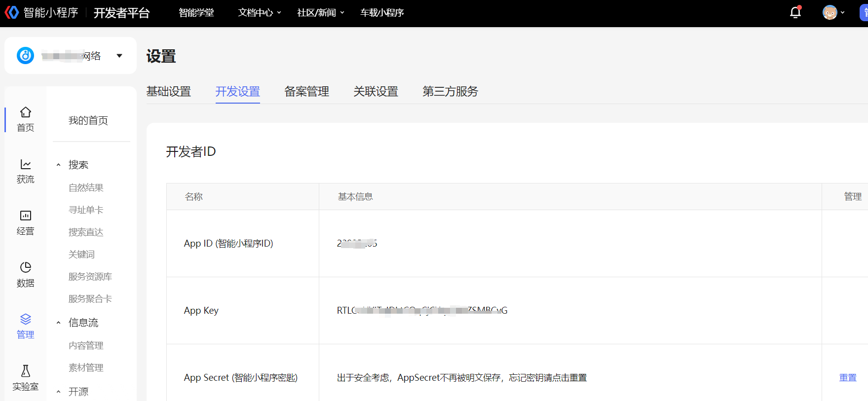Click the notification bell icon
This screenshot has width=868, height=401.
(x=795, y=12)
